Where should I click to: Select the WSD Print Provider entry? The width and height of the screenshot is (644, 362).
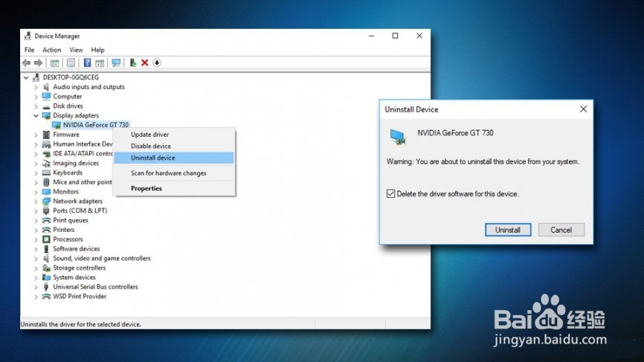click(80, 297)
